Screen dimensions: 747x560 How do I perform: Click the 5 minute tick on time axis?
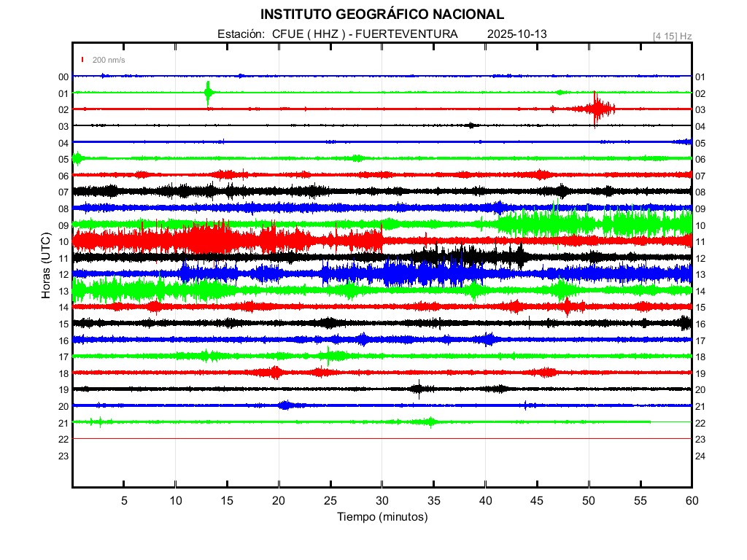(124, 500)
